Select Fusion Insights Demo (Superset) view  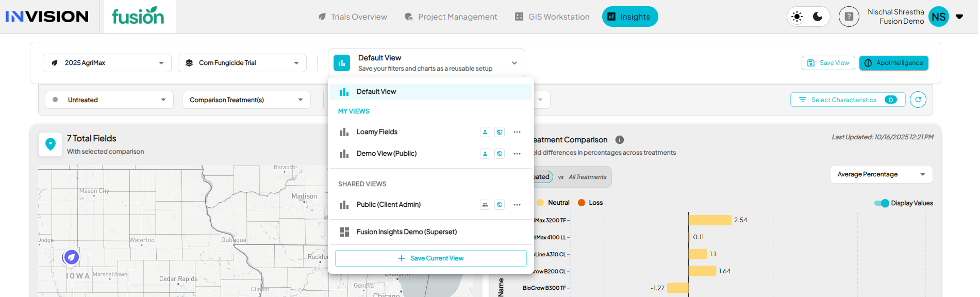tap(406, 232)
